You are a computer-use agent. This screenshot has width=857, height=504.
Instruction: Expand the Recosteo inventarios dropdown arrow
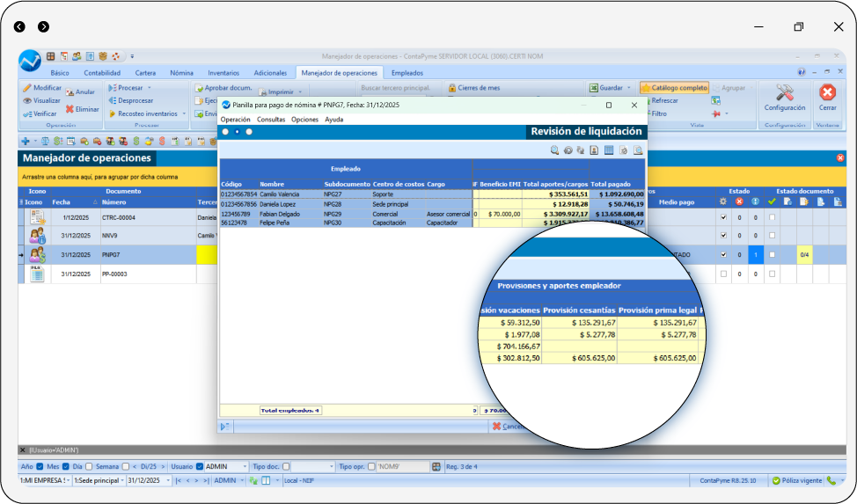click(184, 113)
